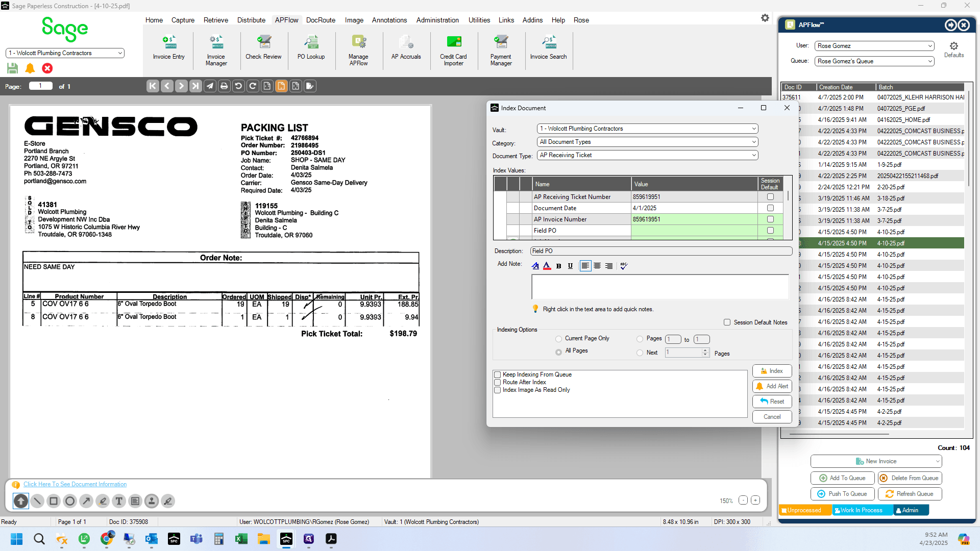Select the Text annotation tool
The width and height of the screenshot is (980, 551).
[x=119, y=501]
